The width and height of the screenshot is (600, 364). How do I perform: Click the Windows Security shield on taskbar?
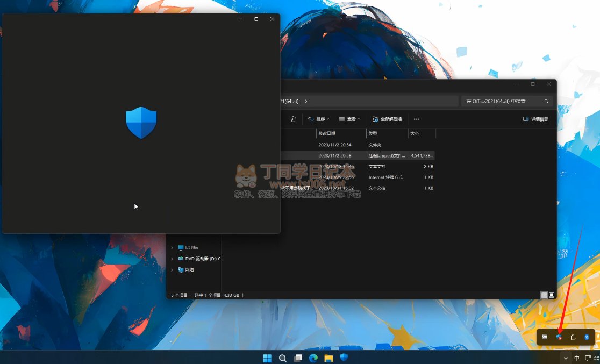[x=344, y=358]
